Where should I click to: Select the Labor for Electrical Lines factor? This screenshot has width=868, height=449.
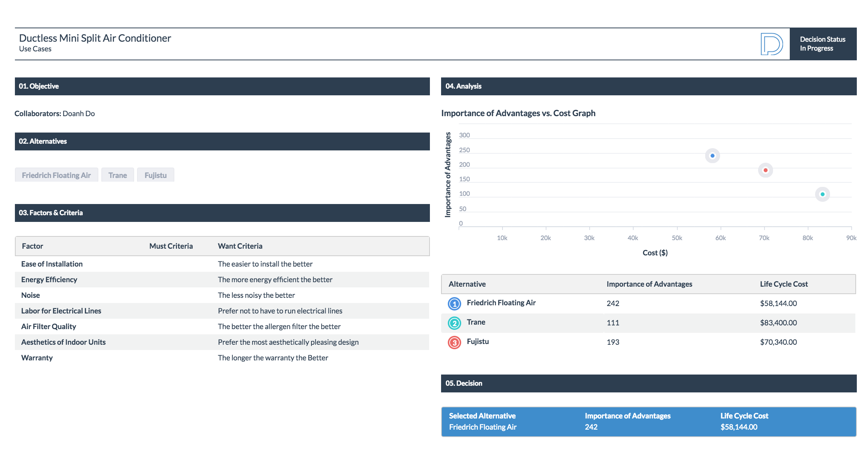click(61, 311)
